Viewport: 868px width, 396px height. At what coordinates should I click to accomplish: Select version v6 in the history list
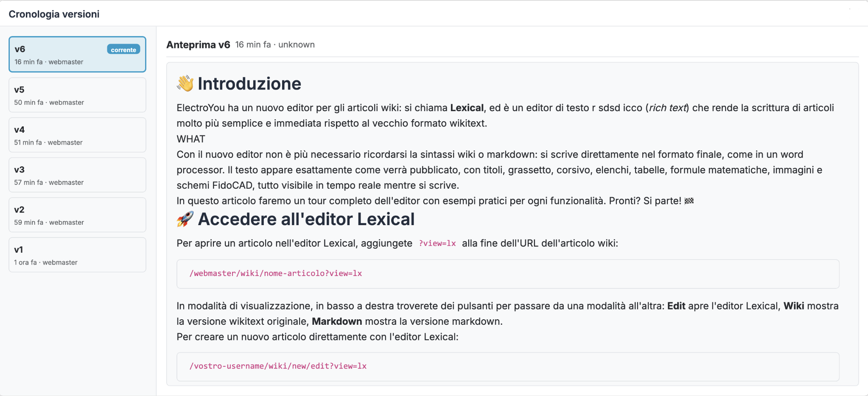(x=77, y=54)
